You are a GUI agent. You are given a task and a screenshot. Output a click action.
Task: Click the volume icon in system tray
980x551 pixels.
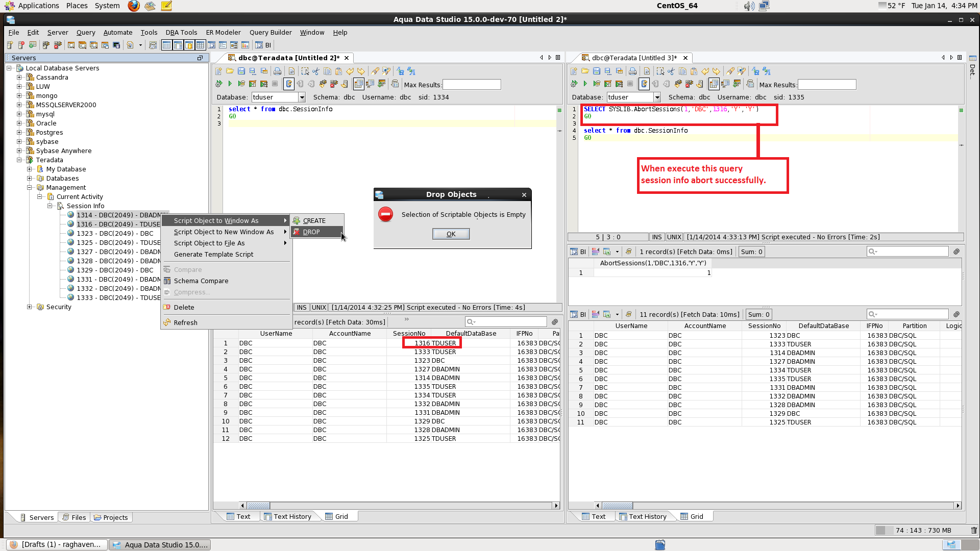(x=749, y=6)
